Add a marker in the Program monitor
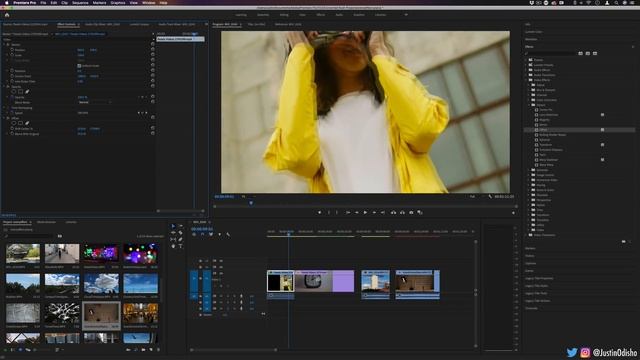Screen dimensions: 640x360 pyautogui.click(x=320, y=212)
